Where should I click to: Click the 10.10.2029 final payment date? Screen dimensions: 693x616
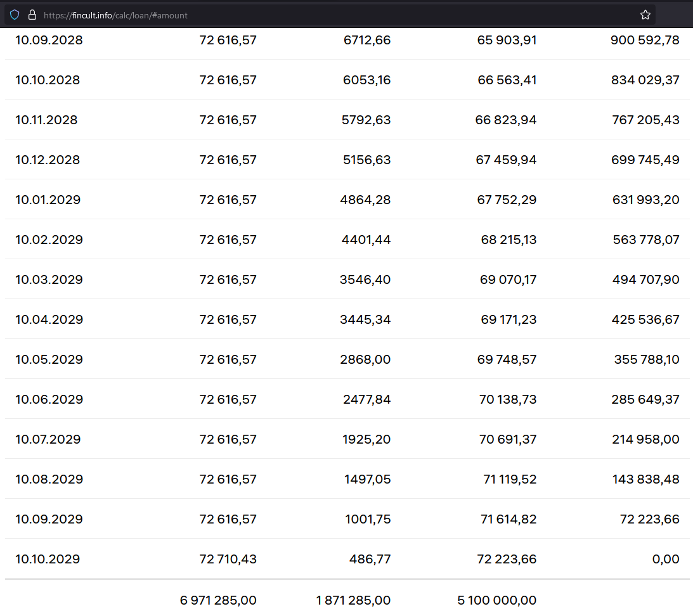[x=48, y=559]
